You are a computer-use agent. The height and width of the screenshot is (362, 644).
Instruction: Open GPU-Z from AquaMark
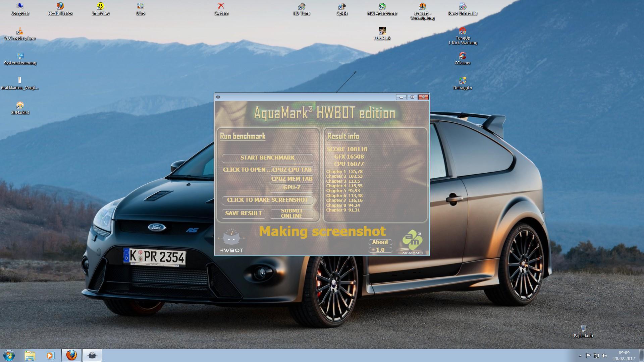pos(291,187)
